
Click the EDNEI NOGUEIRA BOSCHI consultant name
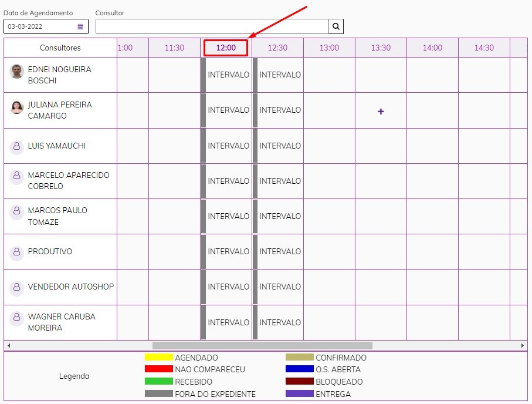coord(59,75)
